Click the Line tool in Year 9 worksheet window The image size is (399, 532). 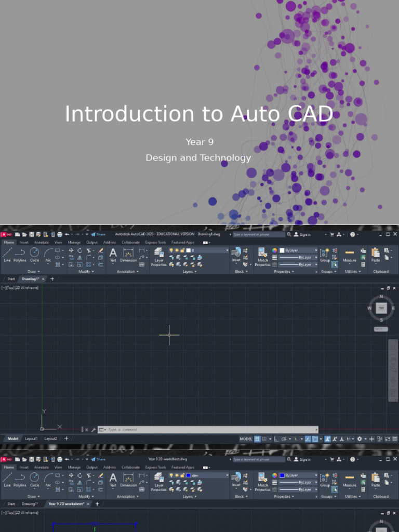tap(7, 480)
